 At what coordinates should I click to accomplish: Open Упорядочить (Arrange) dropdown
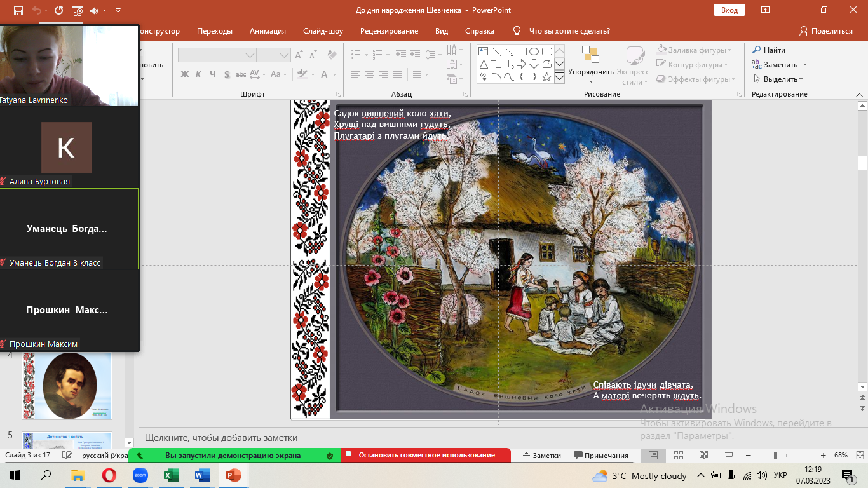point(591,65)
